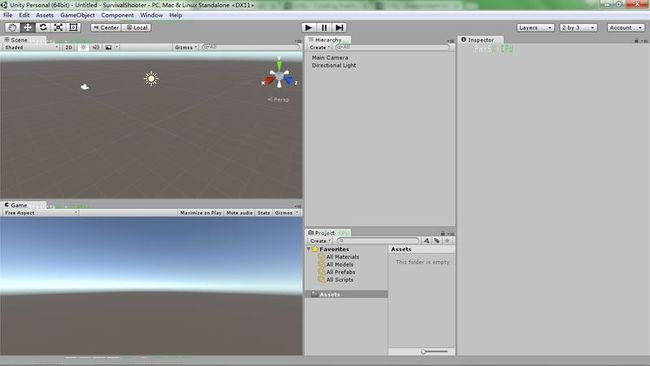Screen dimensions: 650x366
Task: Click the red X axis of orientation gizmo
Action: coord(269,80)
